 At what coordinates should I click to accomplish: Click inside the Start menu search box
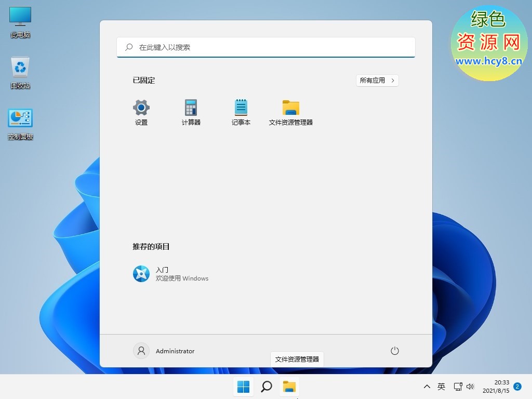point(266,47)
